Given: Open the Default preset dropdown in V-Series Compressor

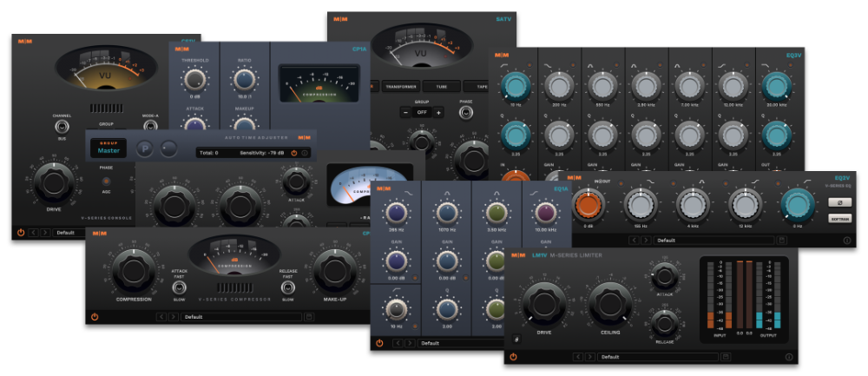Looking at the screenshot, I should [x=241, y=317].
